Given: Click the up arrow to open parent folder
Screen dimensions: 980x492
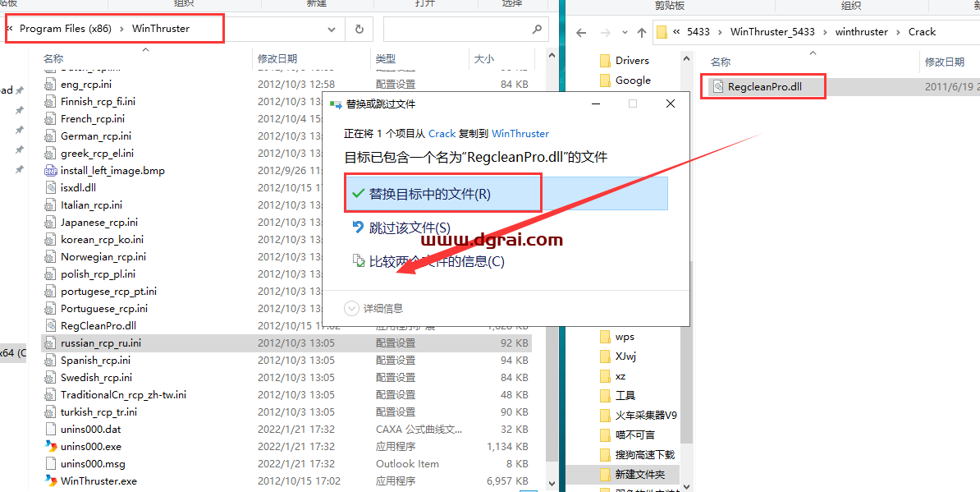Looking at the screenshot, I should (x=641, y=31).
